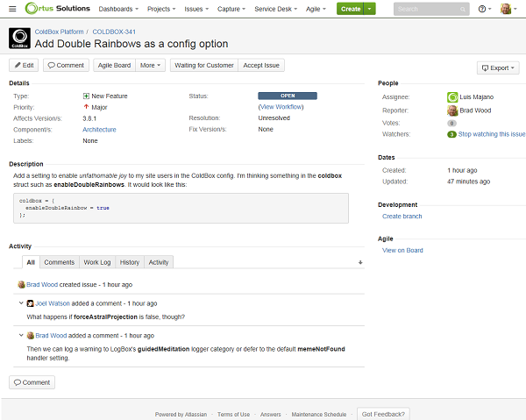Collapse Brad Wood's comment
This screenshot has width=526, height=420.
click(x=21, y=336)
